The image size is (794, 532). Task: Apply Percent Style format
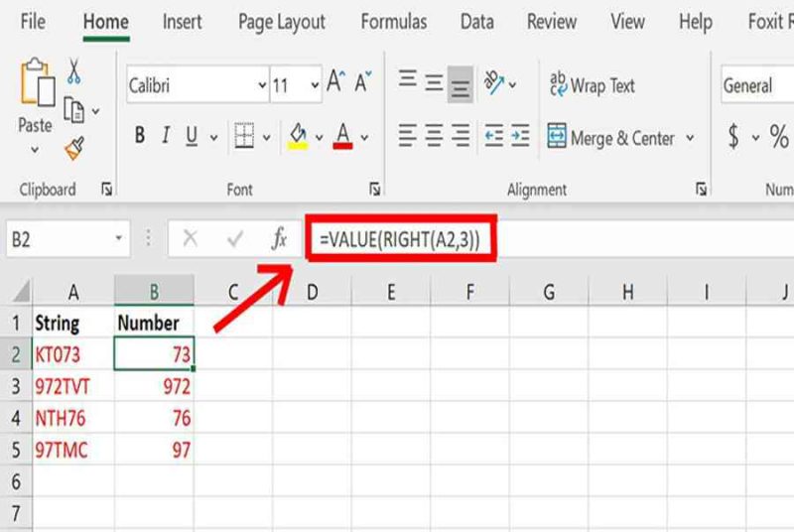779,136
